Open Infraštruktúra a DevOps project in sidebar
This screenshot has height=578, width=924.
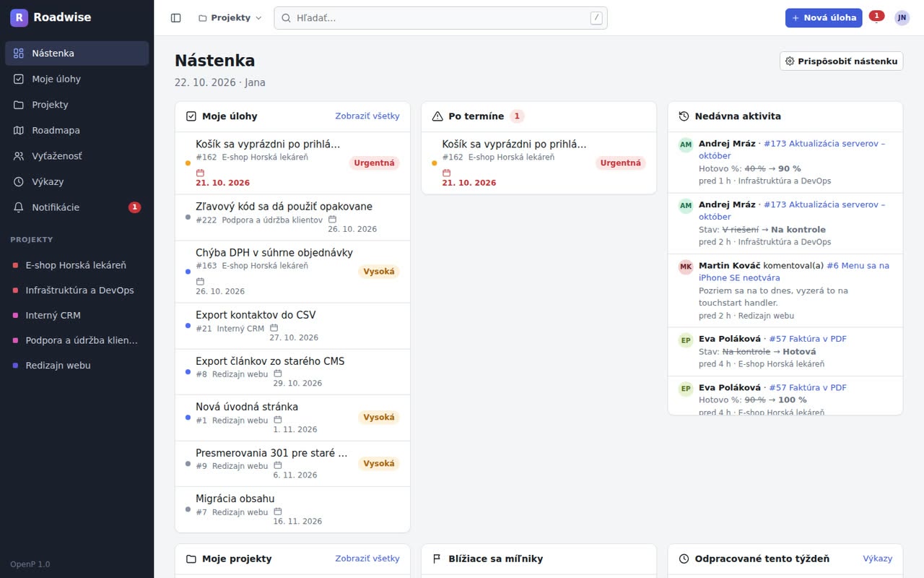click(77, 290)
